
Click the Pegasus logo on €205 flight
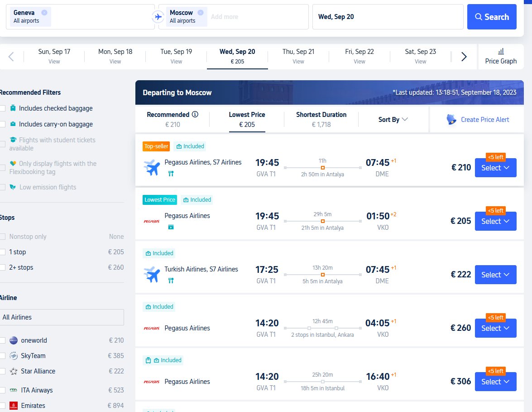pos(151,222)
